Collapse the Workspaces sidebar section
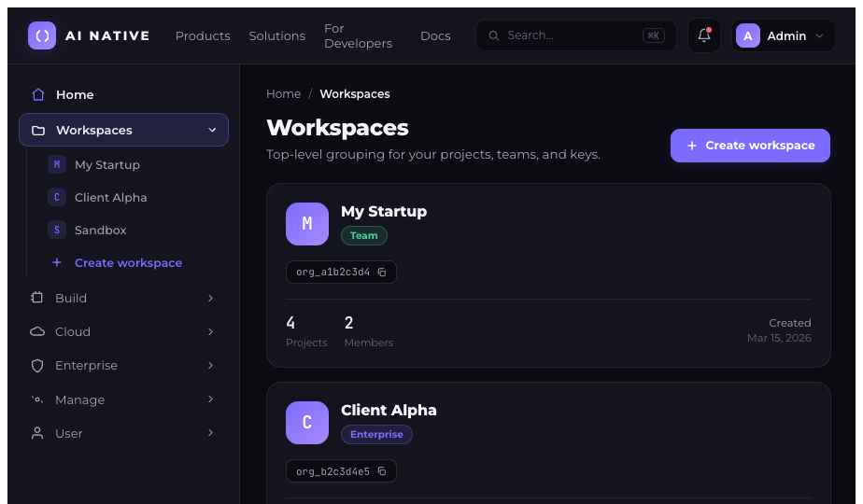Image resolution: width=863 pixels, height=504 pixels. (212, 131)
